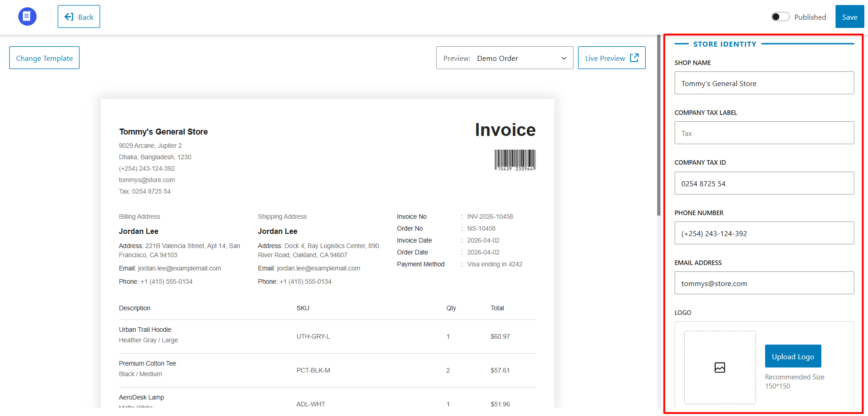Upload a store logo
The image size is (868, 416).
793,357
